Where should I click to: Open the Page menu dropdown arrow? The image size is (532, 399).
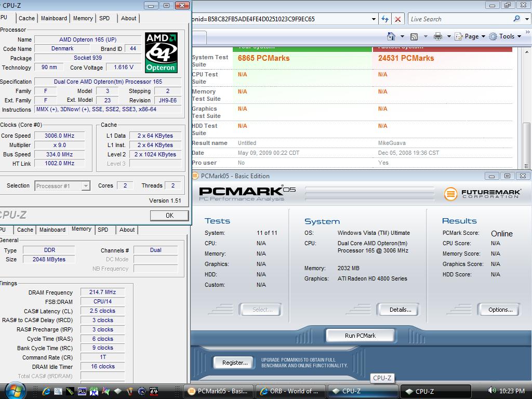[x=483, y=36]
